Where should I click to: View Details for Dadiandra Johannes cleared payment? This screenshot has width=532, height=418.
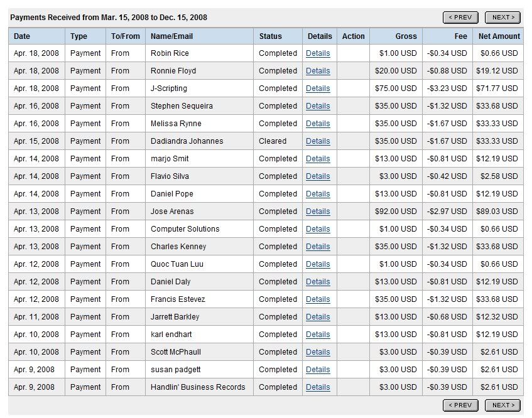318,141
